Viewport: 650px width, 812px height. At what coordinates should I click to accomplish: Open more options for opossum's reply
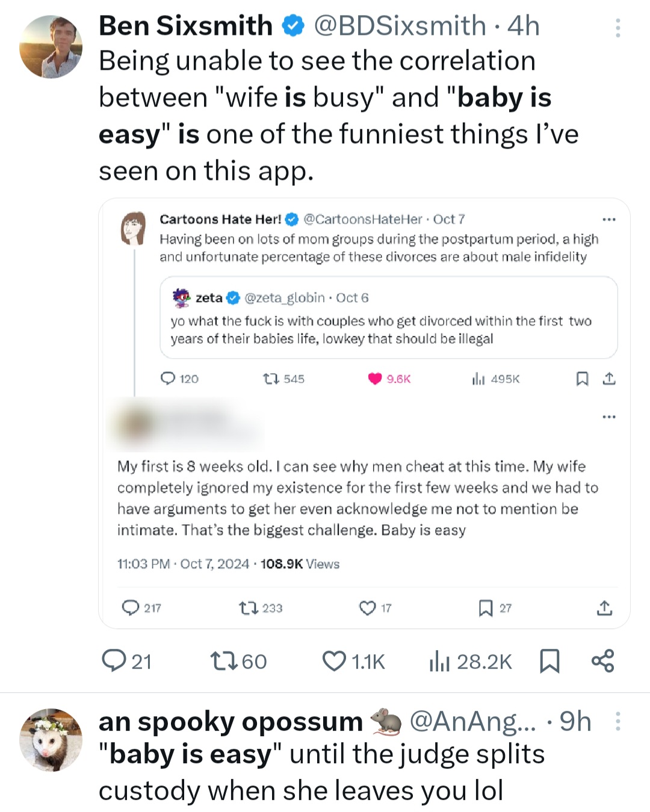point(618,721)
